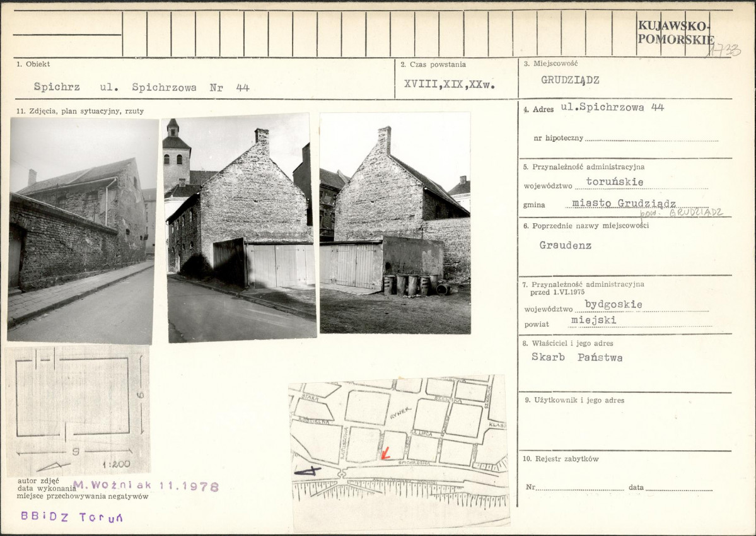Open the situational street map
This screenshot has height=536, width=756.
(x=398, y=451)
